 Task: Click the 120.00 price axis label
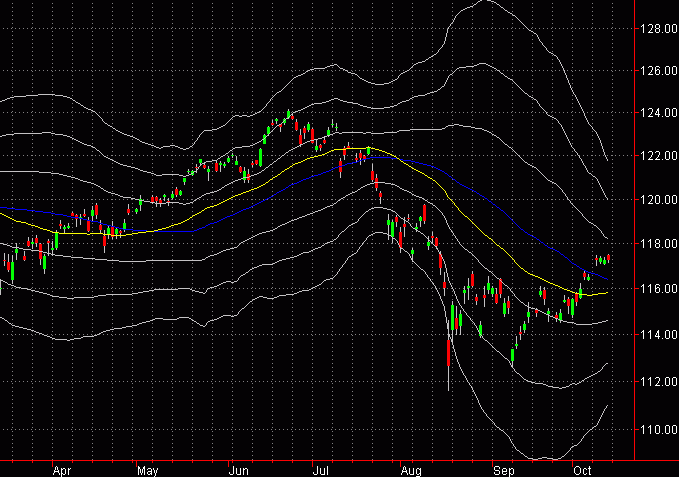(x=659, y=200)
